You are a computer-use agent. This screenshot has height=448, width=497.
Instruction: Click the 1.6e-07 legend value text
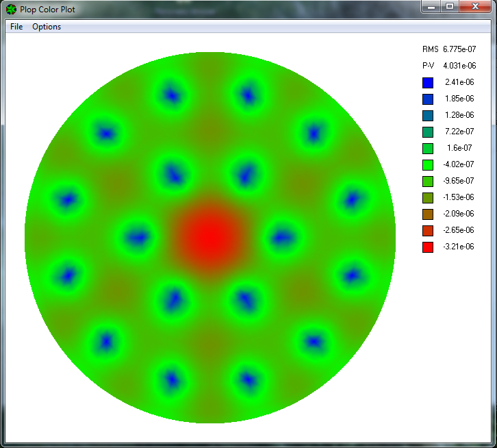459,148
